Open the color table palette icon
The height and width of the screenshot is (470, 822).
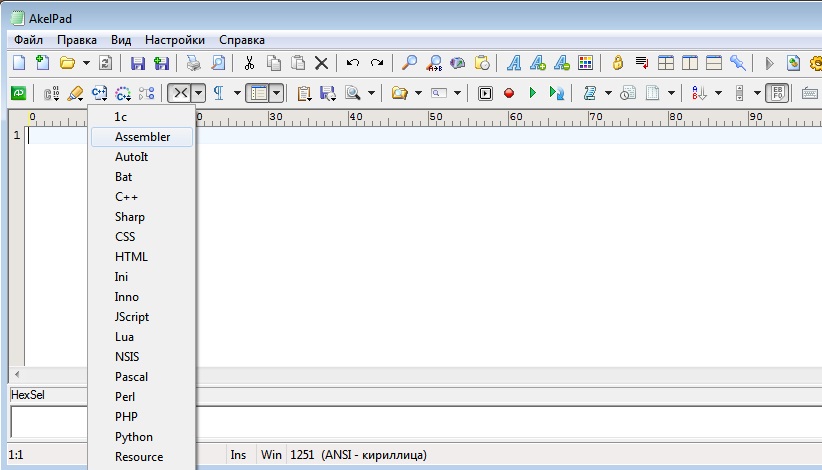click(586, 63)
